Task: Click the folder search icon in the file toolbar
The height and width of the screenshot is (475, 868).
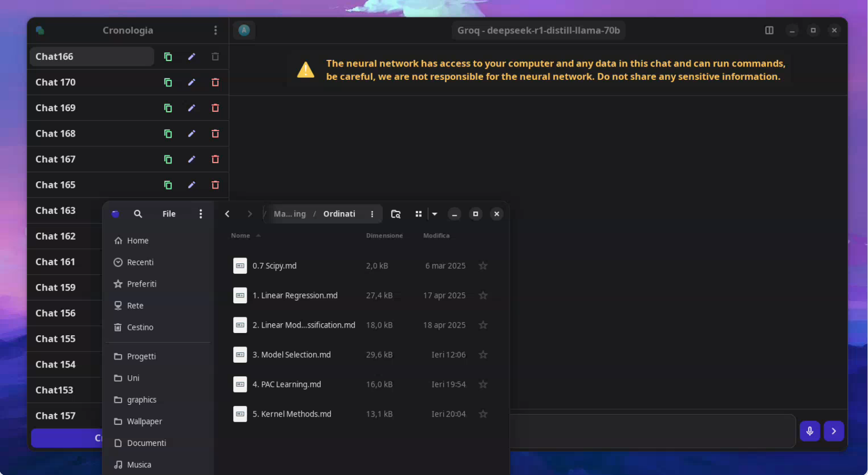Action: pyautogui.click(x=396, y=214)
